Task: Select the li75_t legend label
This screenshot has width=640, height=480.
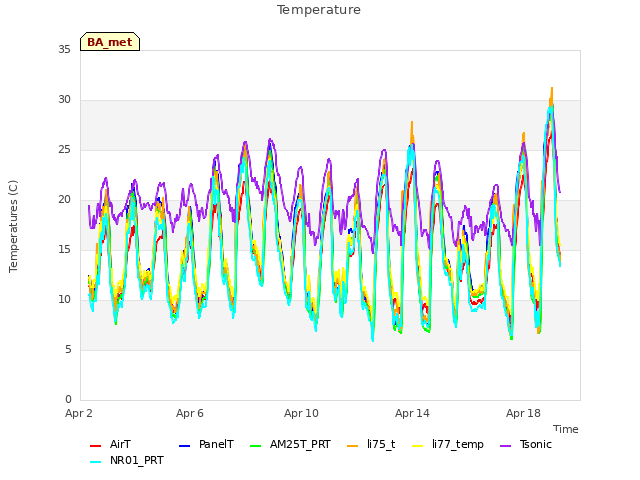Action: pyautogui.click(x=381, y=444)
